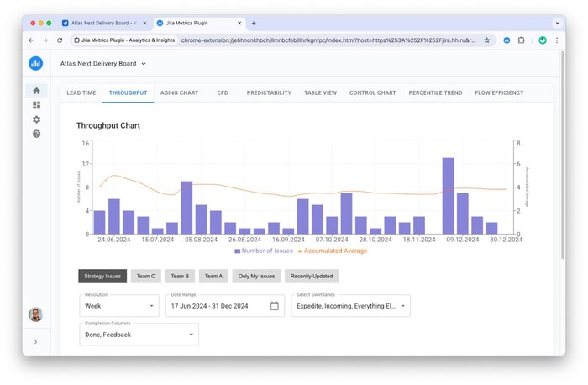Open the dashboard grid icon

coord(36,105)
